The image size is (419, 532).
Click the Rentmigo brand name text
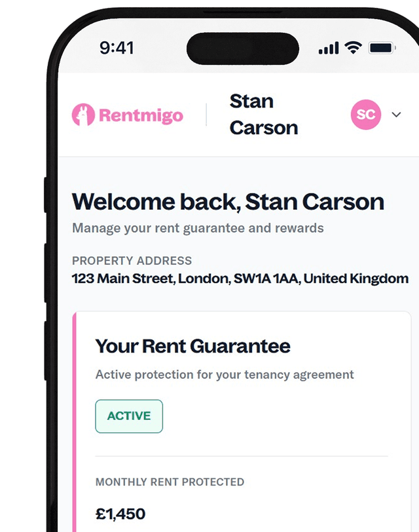(x=141, y=115)
